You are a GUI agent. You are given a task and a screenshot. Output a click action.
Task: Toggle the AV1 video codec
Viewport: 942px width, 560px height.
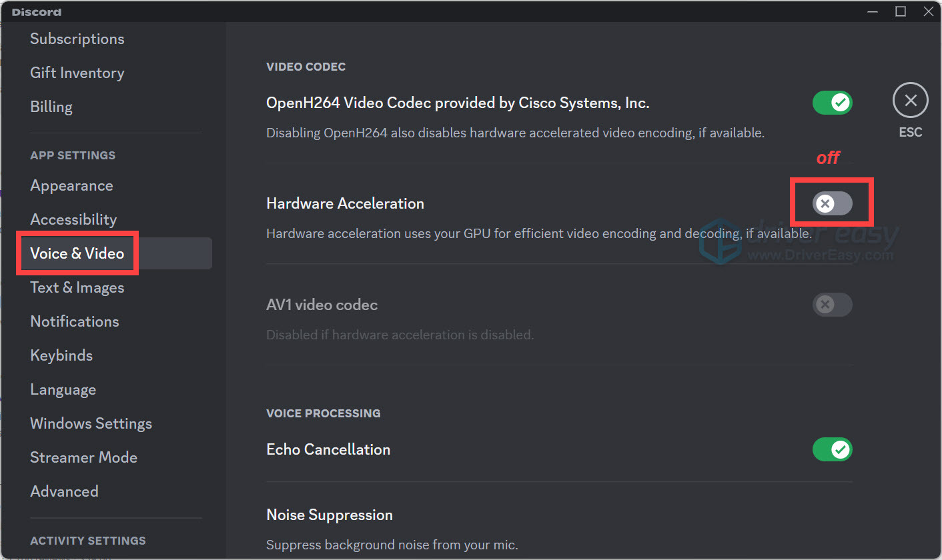832,305
